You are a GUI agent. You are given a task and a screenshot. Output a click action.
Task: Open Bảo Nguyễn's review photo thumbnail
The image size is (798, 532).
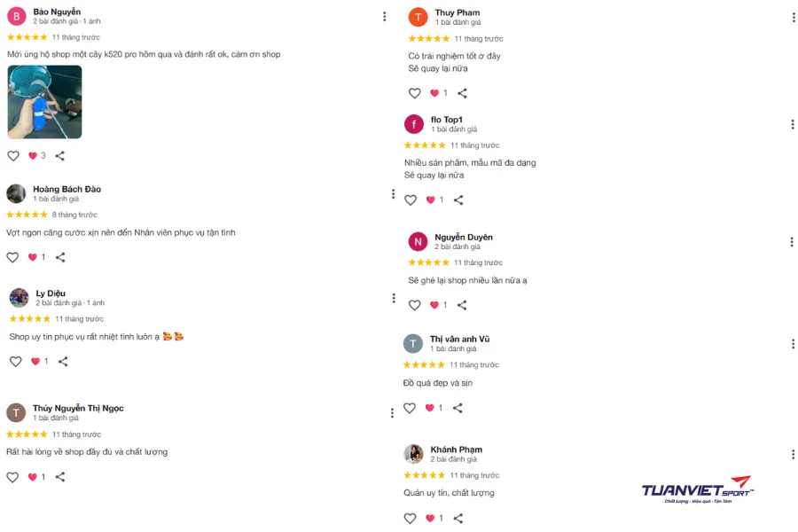(44, 102)
